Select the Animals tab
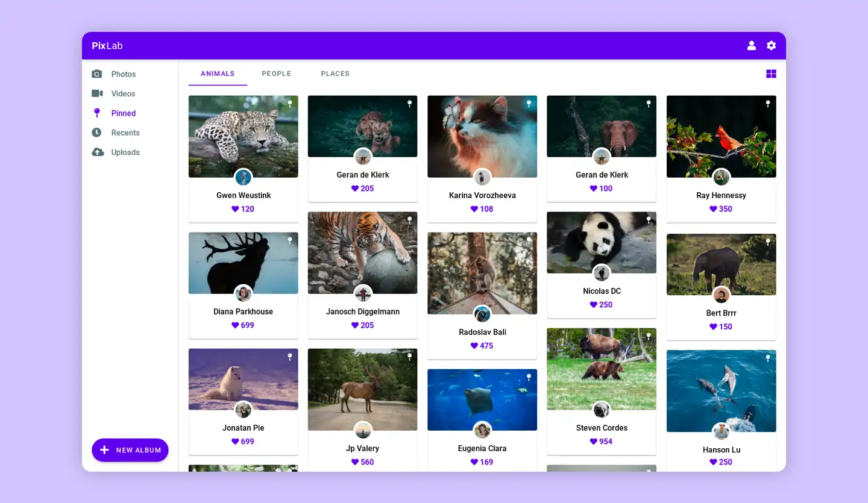Screen dimensions: 868x503 (218, 73)
